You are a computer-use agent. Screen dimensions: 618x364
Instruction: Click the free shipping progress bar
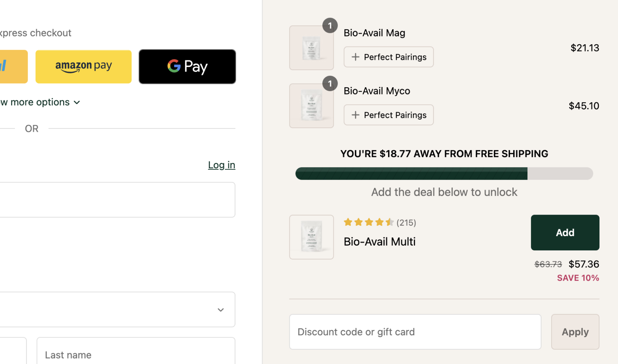pos(444,174)
